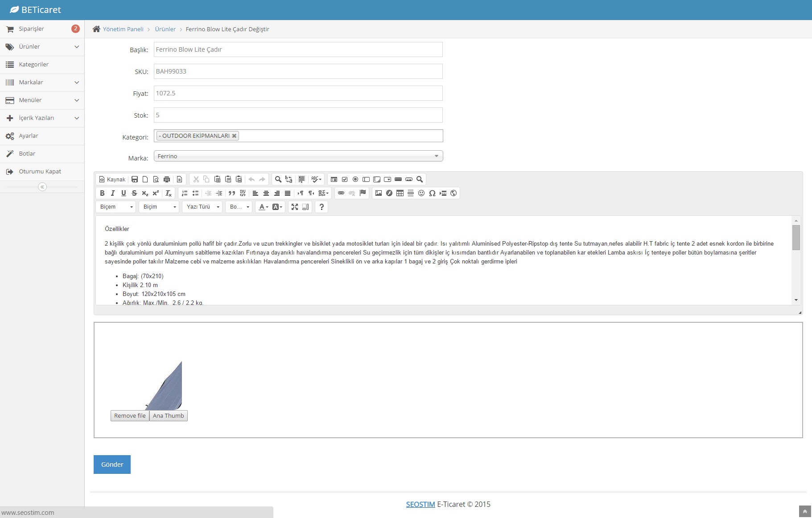Click the Preview icon in editor toolbar
The height and width of the screenshot is (518, 812).
(156, 179)
